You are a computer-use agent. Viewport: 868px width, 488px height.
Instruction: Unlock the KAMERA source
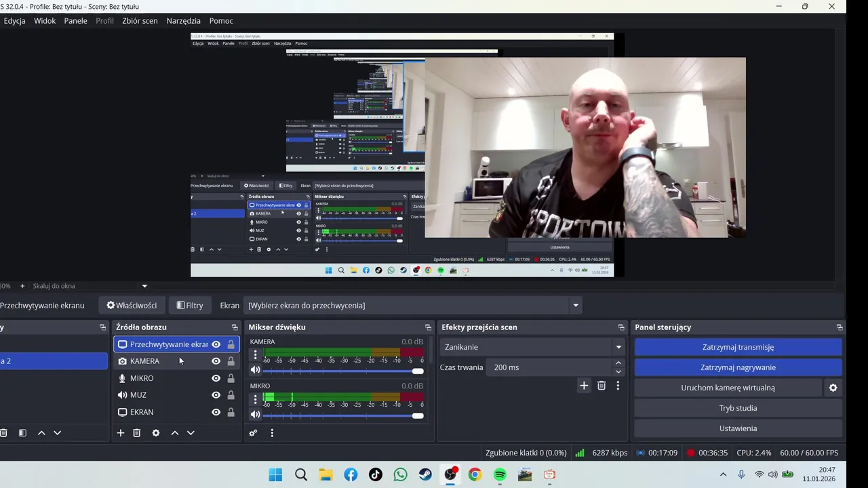tap(231, 361)
